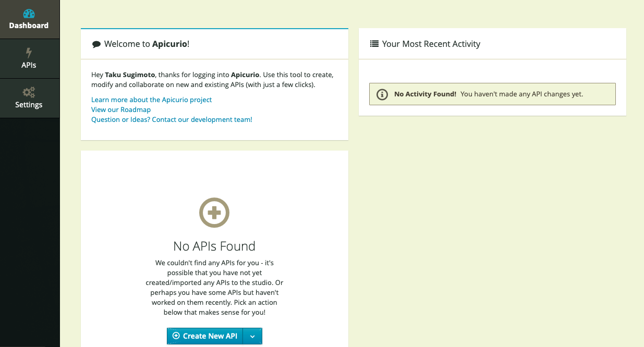Click the user name Taku Sugimoto
This screenshot has width=644, height=347.
(x=130, y=75)
